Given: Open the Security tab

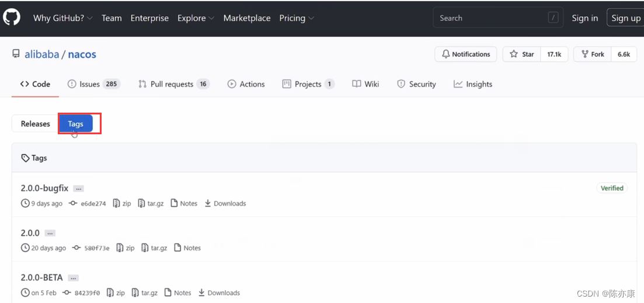Looking at the screenshot, I should point(416,84).
